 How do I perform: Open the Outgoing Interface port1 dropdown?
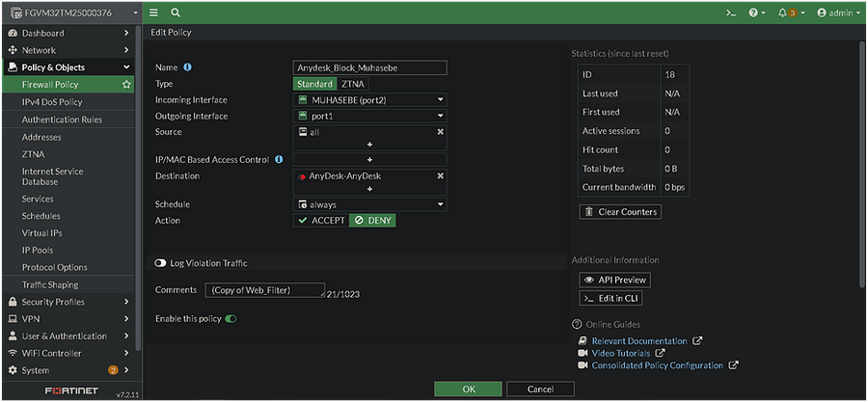point(369,116)
